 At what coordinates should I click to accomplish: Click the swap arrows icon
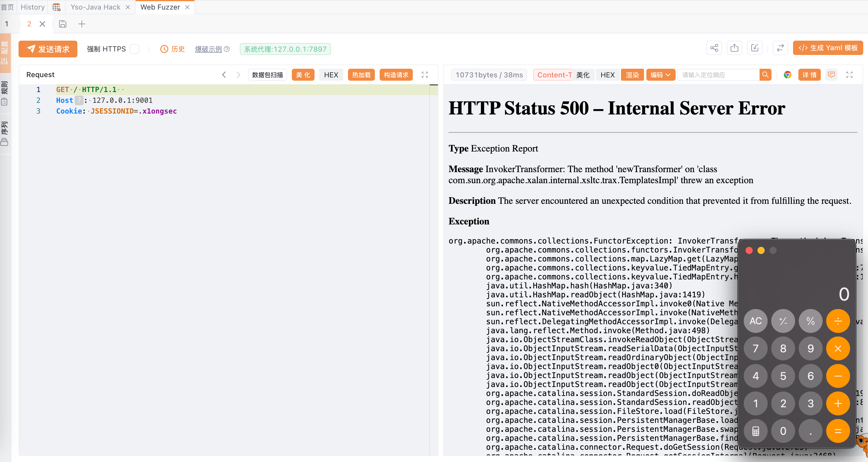(780, 48)
